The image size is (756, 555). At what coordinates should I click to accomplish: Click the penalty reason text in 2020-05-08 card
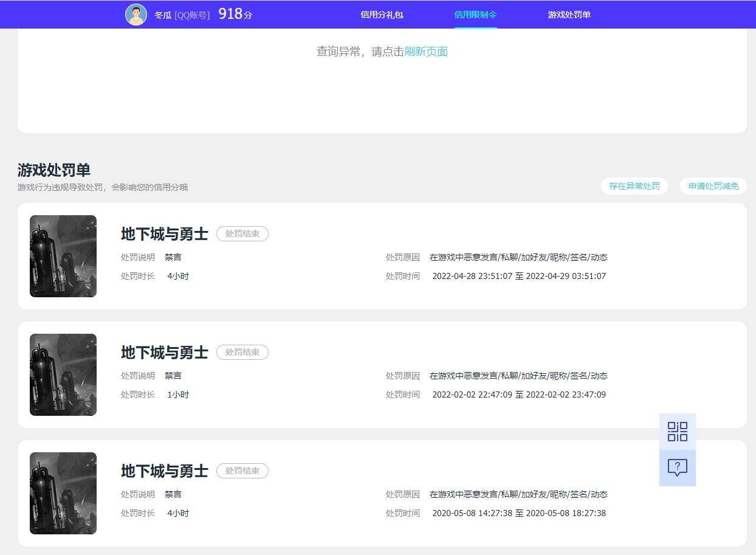coord(518,494)
